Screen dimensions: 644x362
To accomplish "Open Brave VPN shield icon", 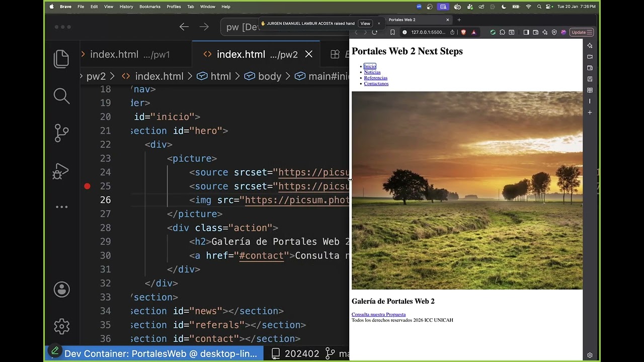I will click(x=554, y=32).
